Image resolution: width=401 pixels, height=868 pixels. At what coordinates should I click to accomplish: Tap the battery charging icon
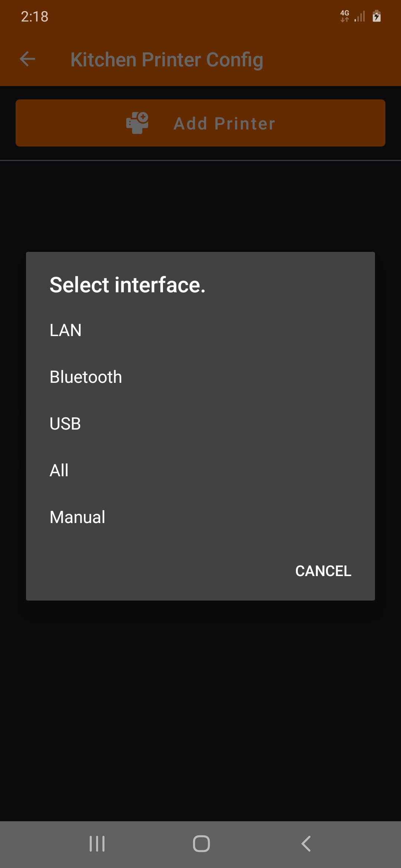(x=376, y=16)
